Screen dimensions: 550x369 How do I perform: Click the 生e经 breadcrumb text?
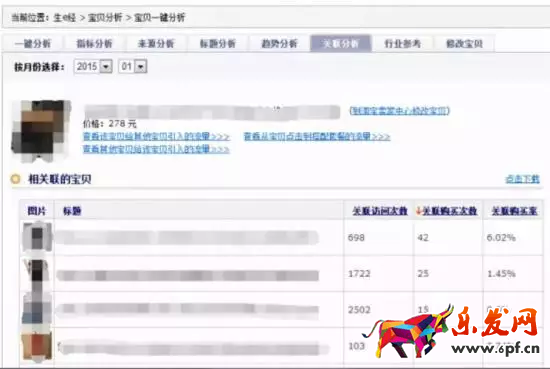point(65,18)
